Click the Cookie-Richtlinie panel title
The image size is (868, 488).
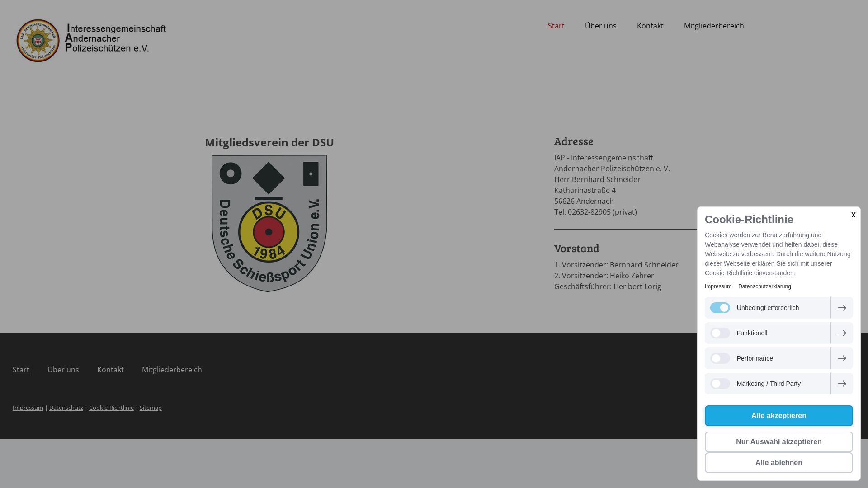tap(749, 220)
